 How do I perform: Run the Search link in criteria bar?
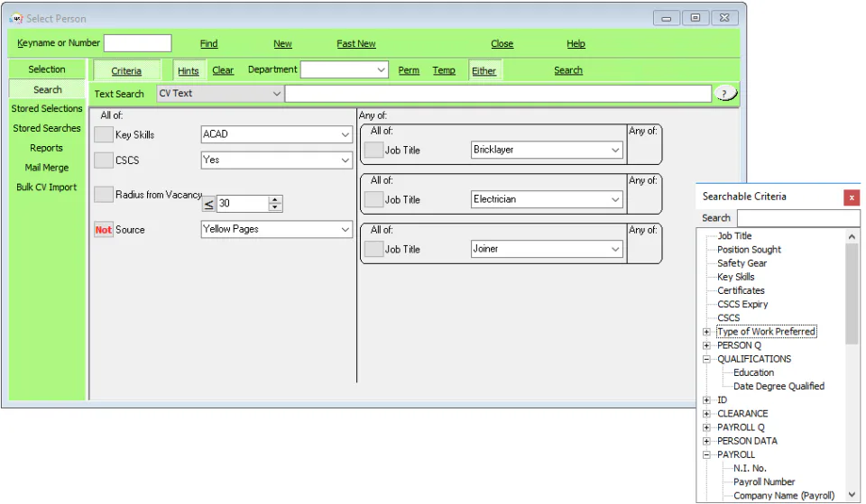click(x=568, y=70)
